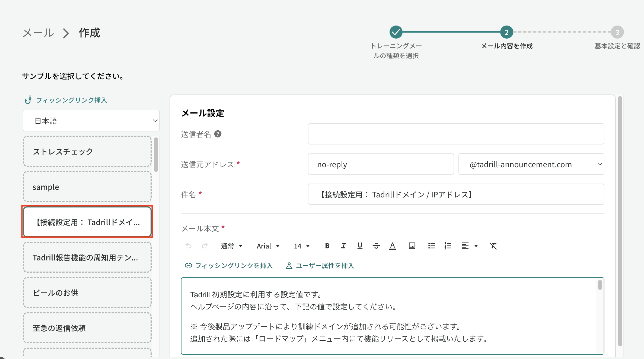
Task: Click step 2 circle メール内容を作成
Action: point(506,32)
